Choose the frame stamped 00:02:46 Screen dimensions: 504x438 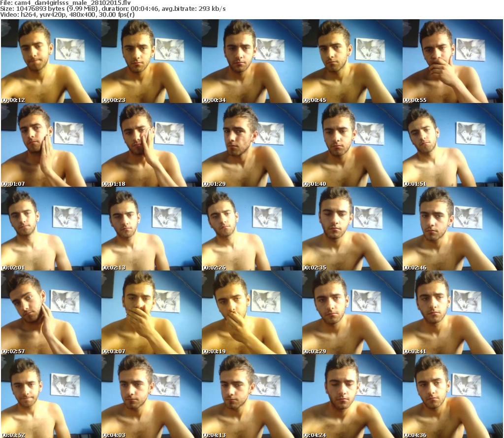pos(453,229)
